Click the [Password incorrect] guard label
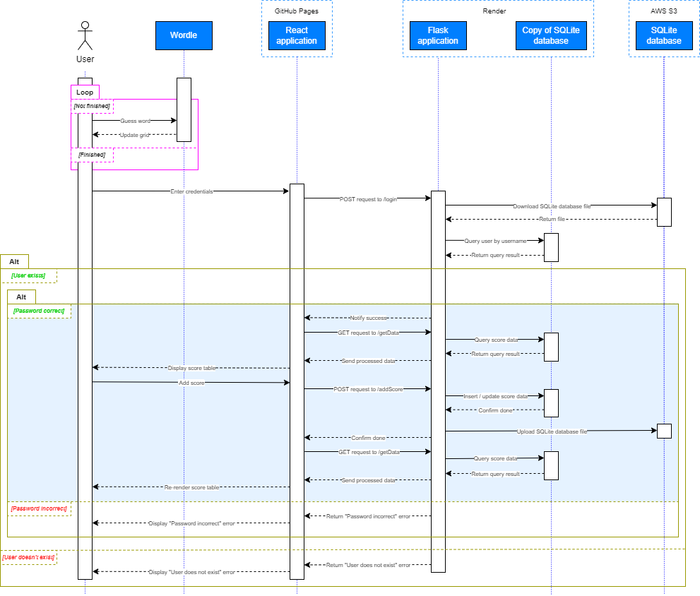700x596 pixels. point(39,508)
